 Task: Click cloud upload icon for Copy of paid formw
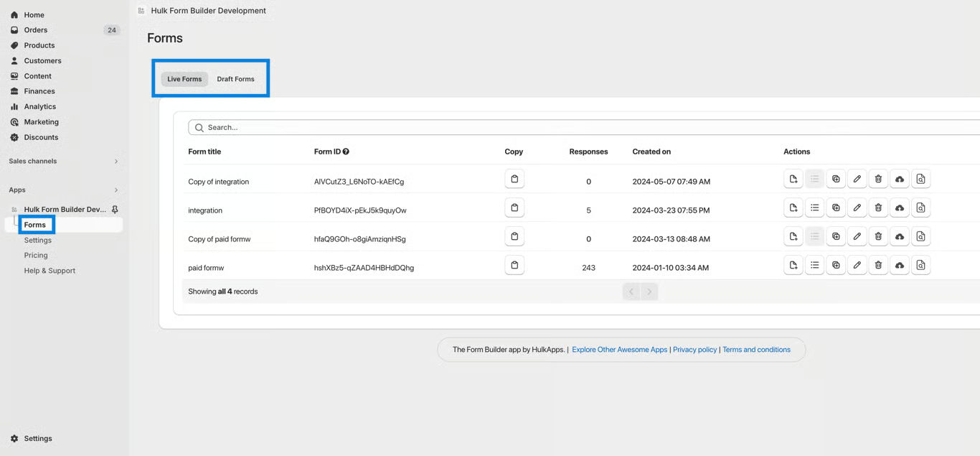coord(900,236)
